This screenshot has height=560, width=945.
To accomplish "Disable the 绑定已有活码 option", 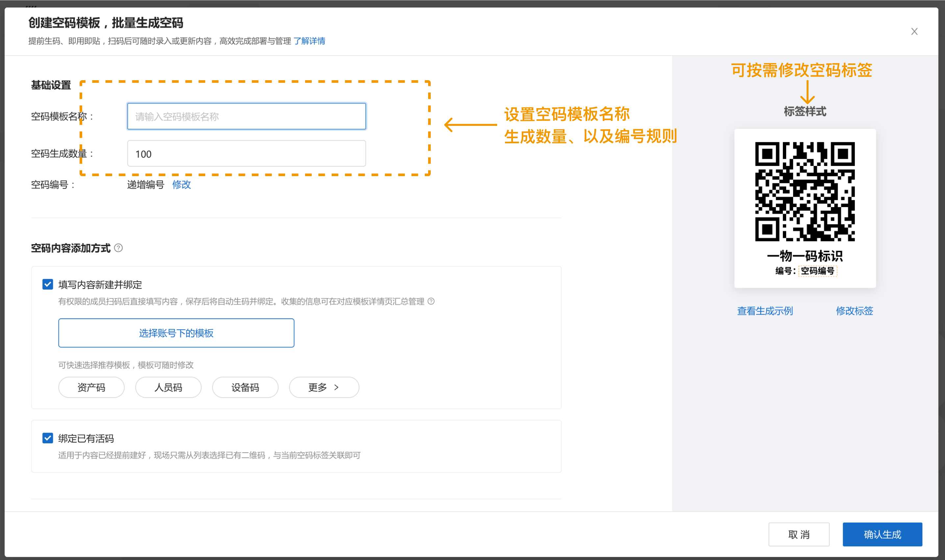I will (47, 438).
